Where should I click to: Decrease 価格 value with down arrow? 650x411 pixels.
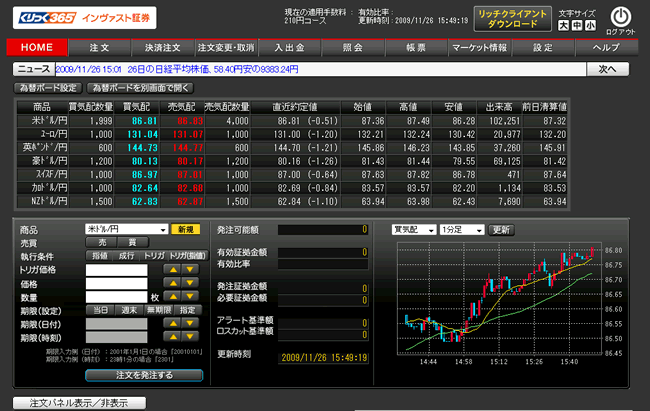[190, 283]
